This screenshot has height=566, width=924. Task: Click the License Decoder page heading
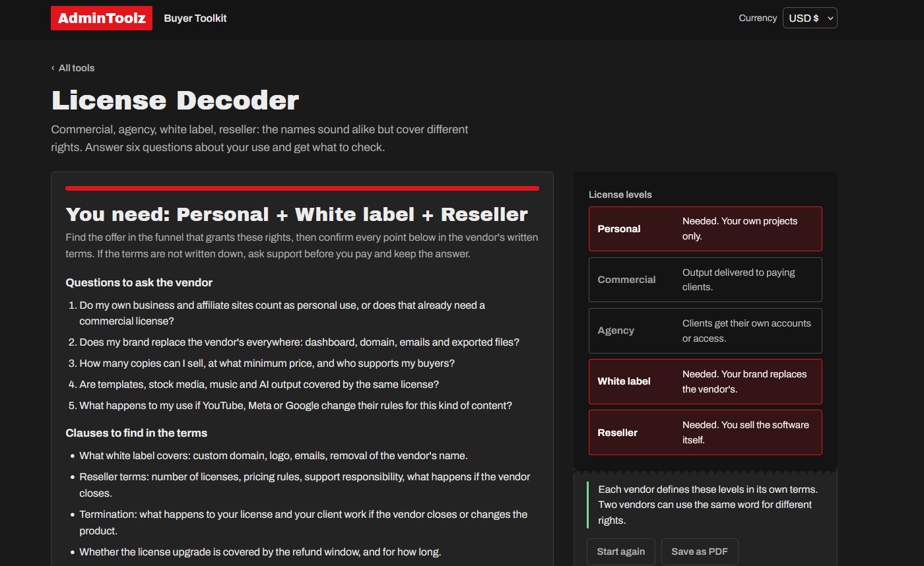pos(176,100)
